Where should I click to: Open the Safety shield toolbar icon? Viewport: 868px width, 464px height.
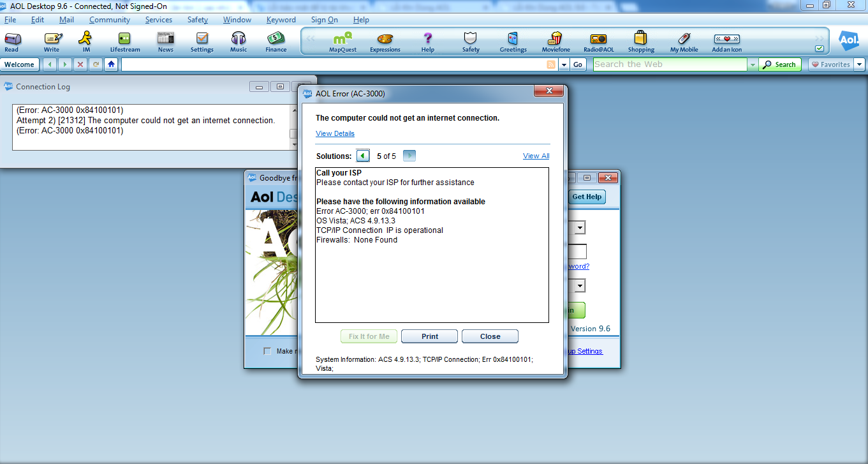[x=471, y=42]
